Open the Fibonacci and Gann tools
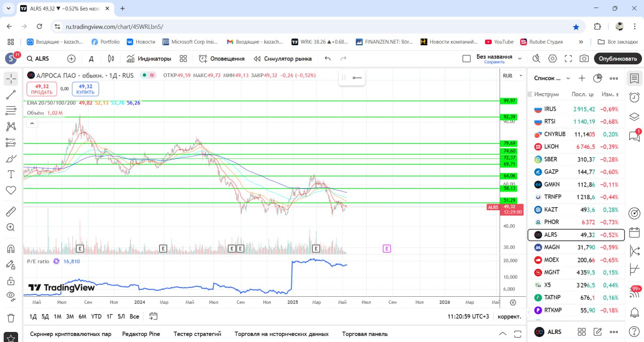644x342 pixels. [11, 111]
